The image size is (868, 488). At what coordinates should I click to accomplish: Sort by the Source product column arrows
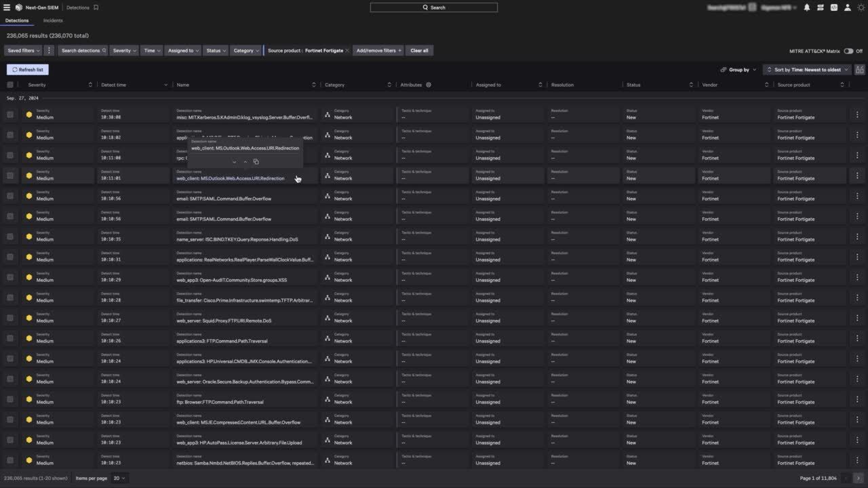(x=842, y=85)
